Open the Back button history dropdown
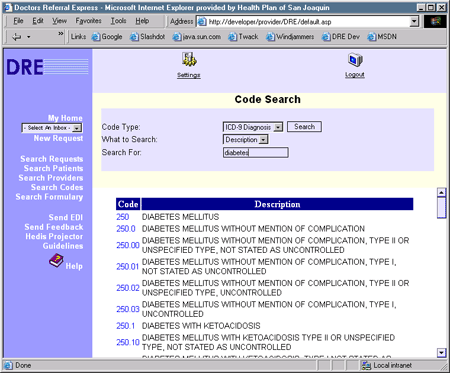This screenshot has width=450, height=373. coord(29,37)
